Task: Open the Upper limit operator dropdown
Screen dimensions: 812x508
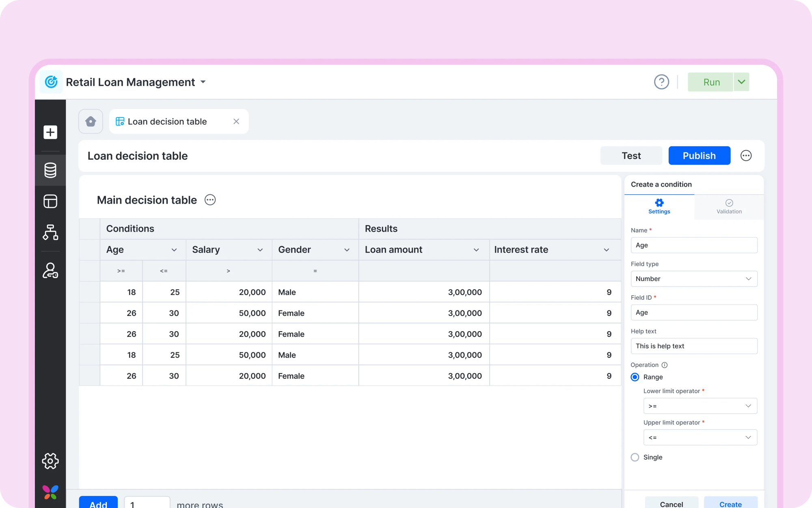Action: pyautogui.click(x=700, y=437)
